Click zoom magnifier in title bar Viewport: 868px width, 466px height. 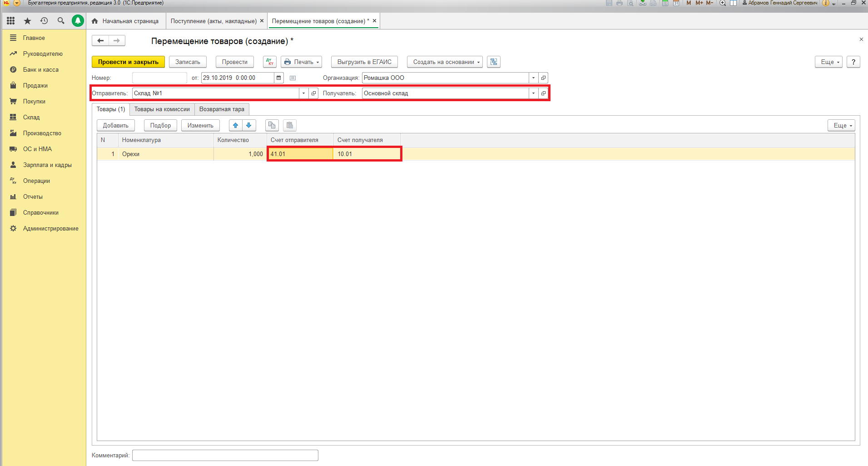tap(723, 3)
